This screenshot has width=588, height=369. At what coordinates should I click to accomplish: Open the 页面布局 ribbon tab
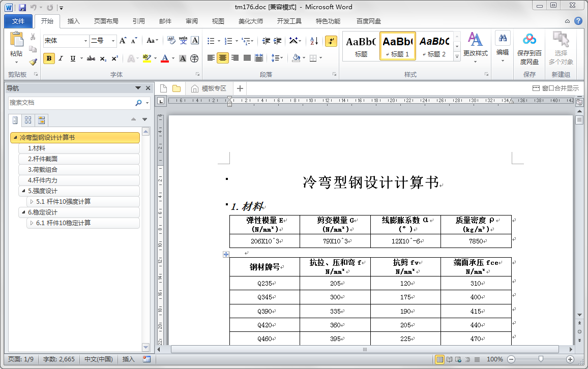(x=106, y=21)
